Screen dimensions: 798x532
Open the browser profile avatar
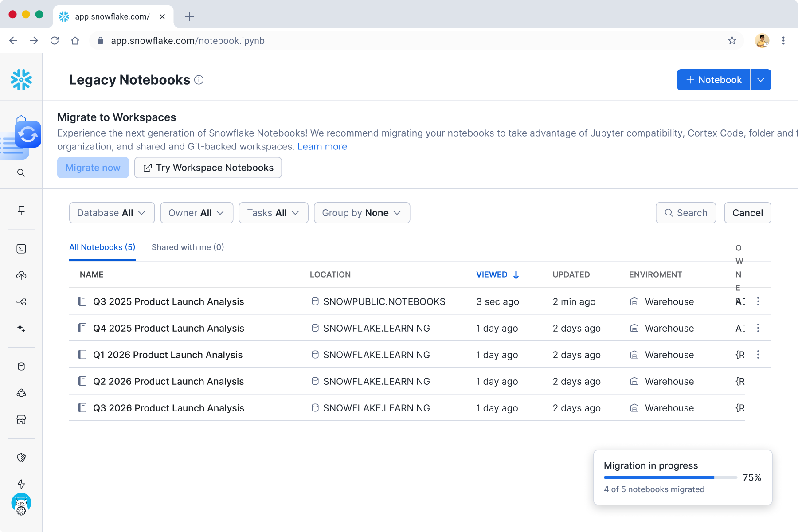point(762,41)
